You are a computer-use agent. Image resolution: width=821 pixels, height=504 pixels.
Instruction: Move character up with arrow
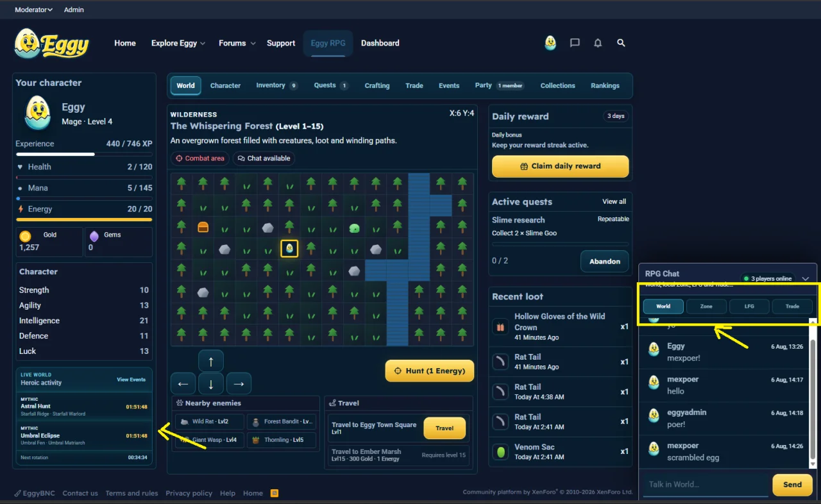[211, 361]
